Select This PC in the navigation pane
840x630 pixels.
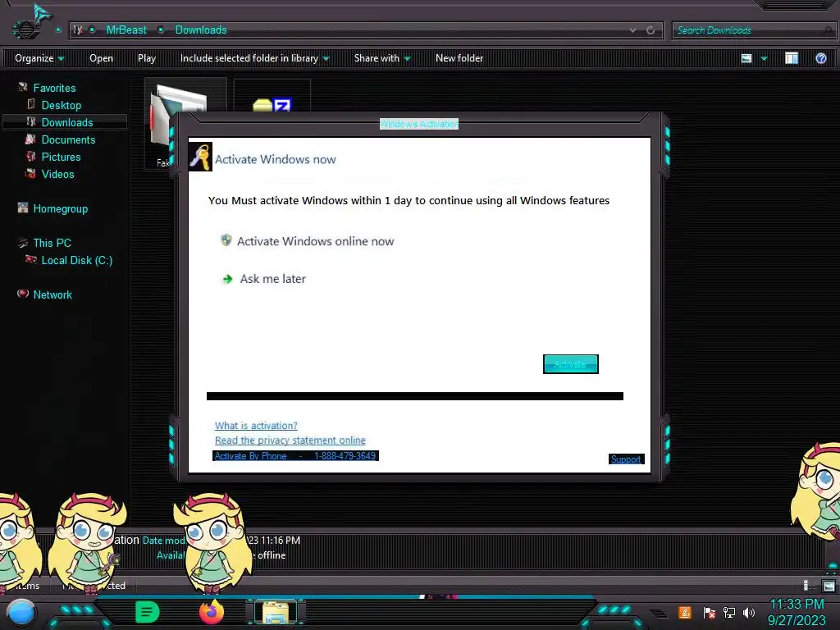52,243
